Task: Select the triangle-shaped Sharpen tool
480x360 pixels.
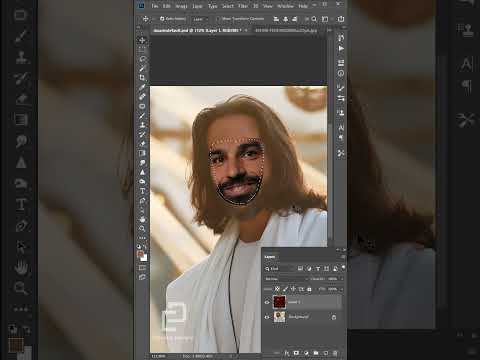Action: [142, 172]
